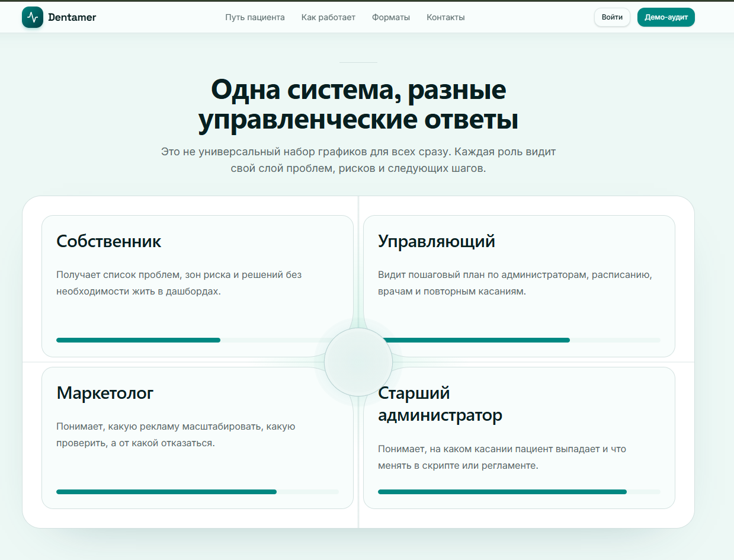Click text Получает список проблем, зон риска
The height and width of the screenshot is (560, 734).
point(179,283)
